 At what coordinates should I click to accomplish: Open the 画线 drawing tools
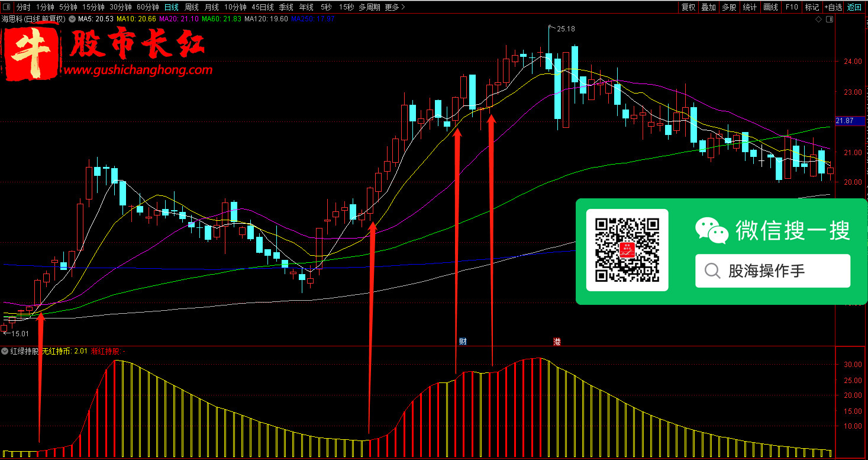tap(770, 7)
